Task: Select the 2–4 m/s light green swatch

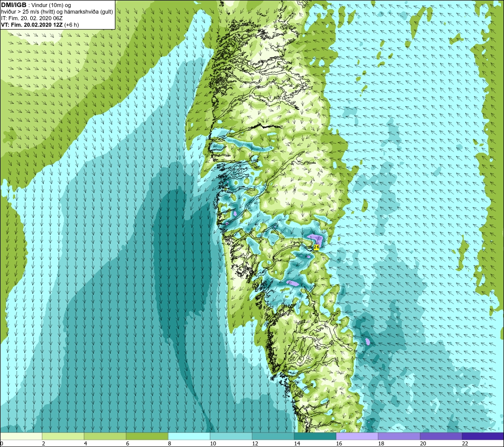Action: (x=63, y=436)
